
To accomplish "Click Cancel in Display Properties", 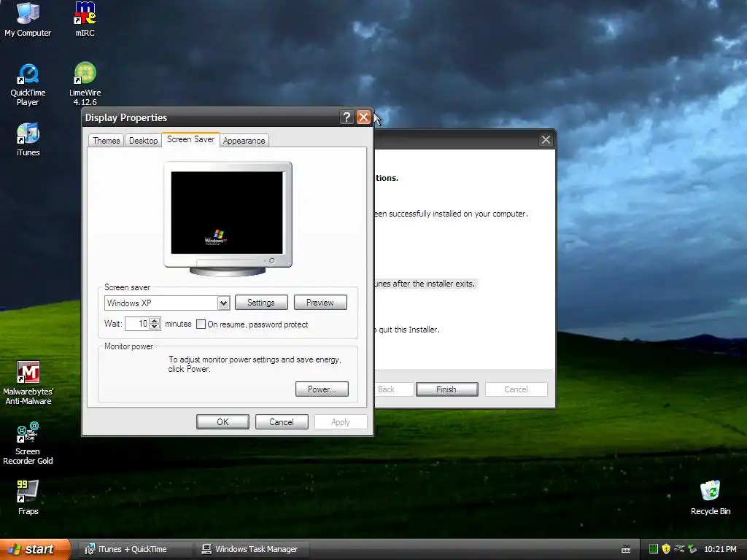I will (x=282, y=422).
